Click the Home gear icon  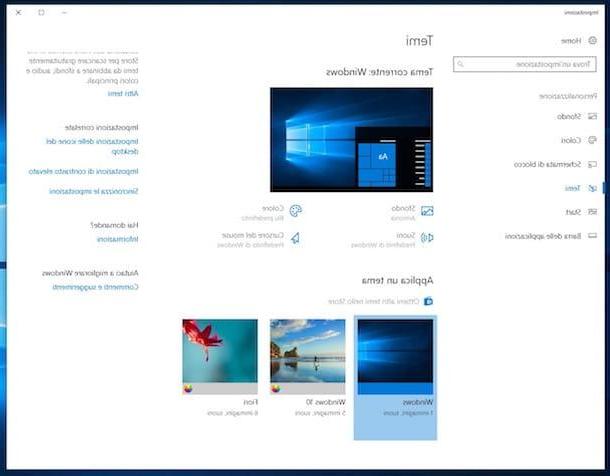592,40
